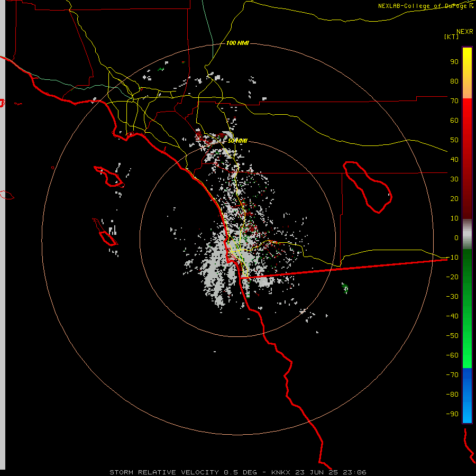Click the 60 value on the velocity scale
This screenshot has width=476, height=476.
[454, 121]
